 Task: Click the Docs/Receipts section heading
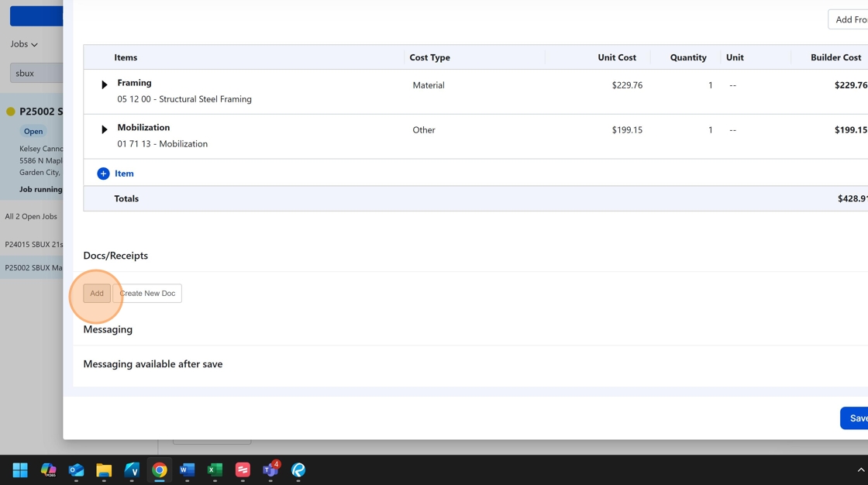tap(115, 255)
